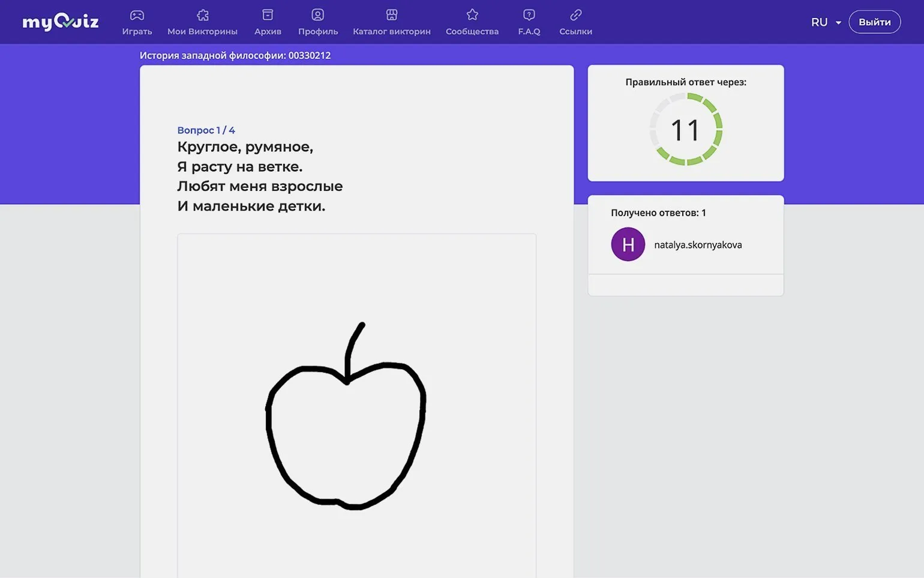Click the arrow next to RU
Image resolution: width=924 pixels, height=578 pixels.
click(x=838, y=23)
